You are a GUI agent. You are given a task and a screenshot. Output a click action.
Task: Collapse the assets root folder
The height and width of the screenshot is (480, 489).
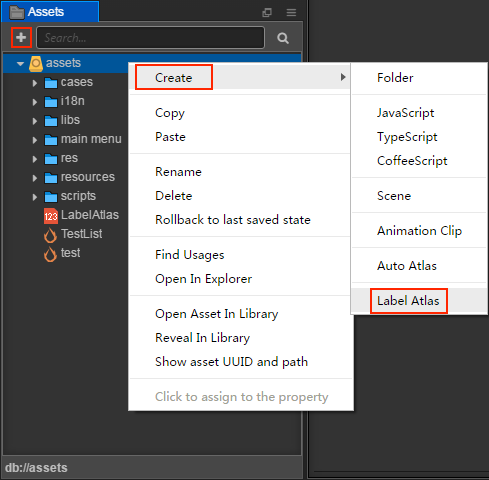[20, 63]
